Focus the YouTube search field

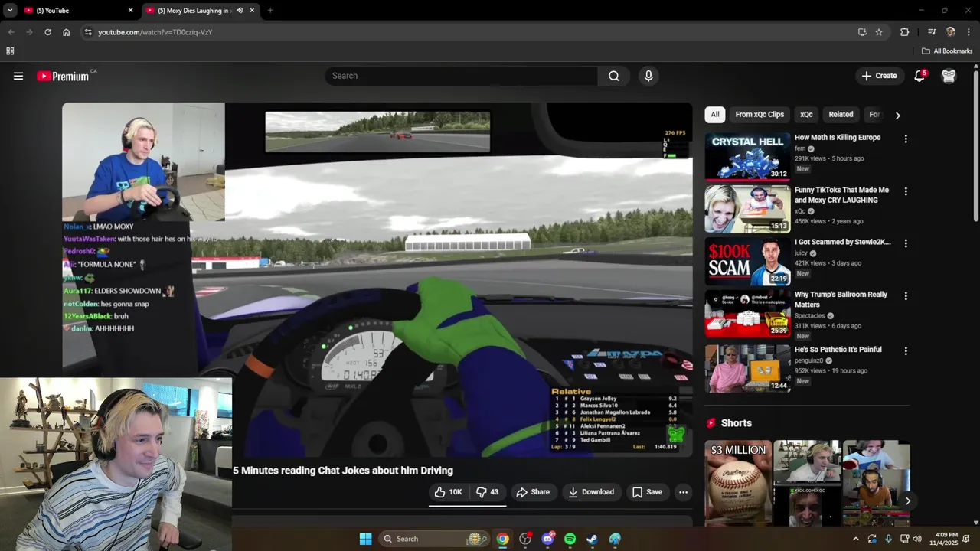pos(461,76)
